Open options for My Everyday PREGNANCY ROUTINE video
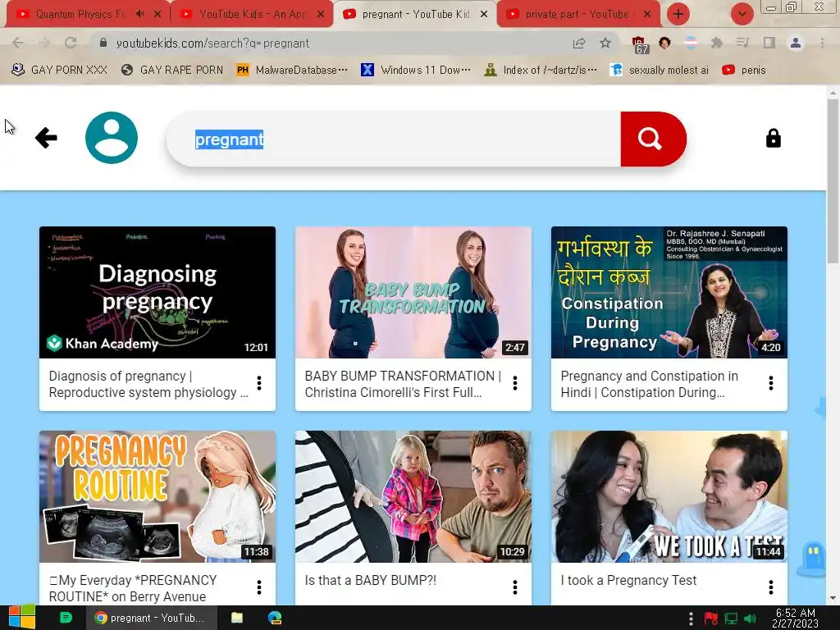This screenshot has height=630, width=840. (259, 587)
